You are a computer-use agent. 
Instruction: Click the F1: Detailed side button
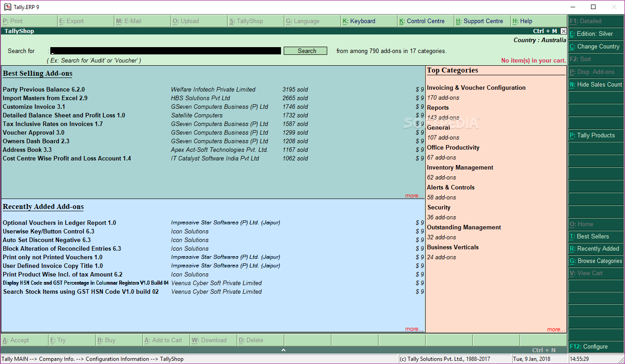click(596, 21)
